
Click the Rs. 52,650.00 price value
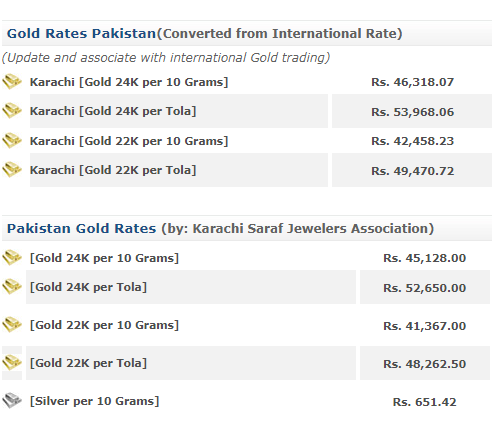pos(424,288)
